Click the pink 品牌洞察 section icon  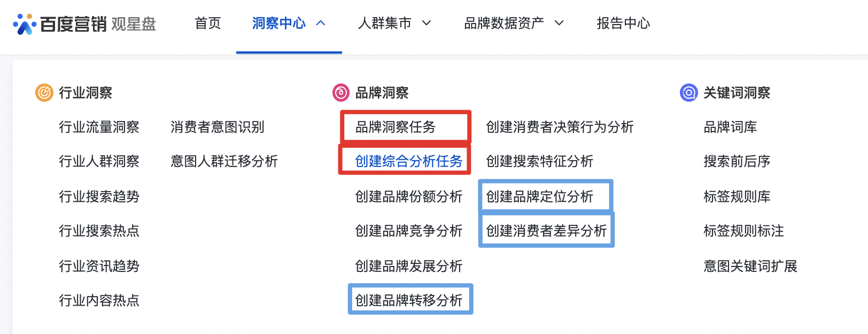[340, 92]
